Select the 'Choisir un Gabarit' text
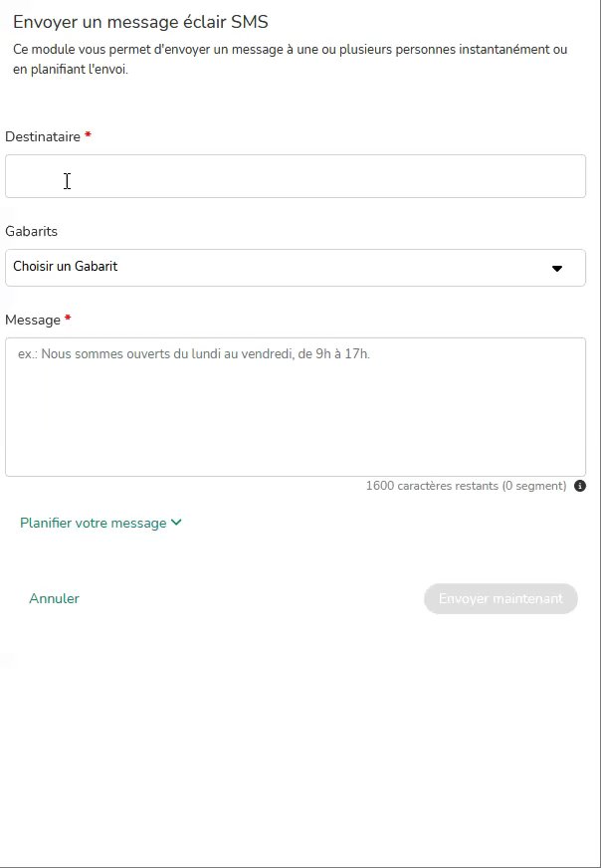This screenshot has height=868, width=601. coord(66,267)
